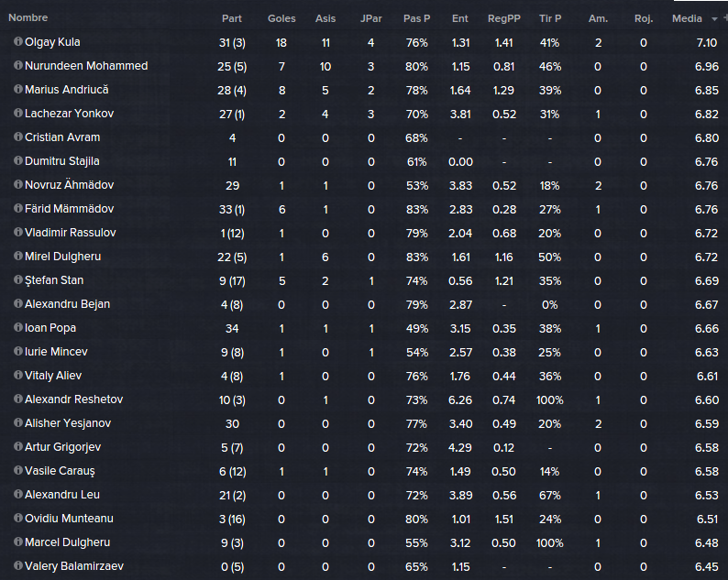Open Ovidiu Munteanu player profile
The height and width of the screenshot is (580, 728).
(x=69, y=519)
